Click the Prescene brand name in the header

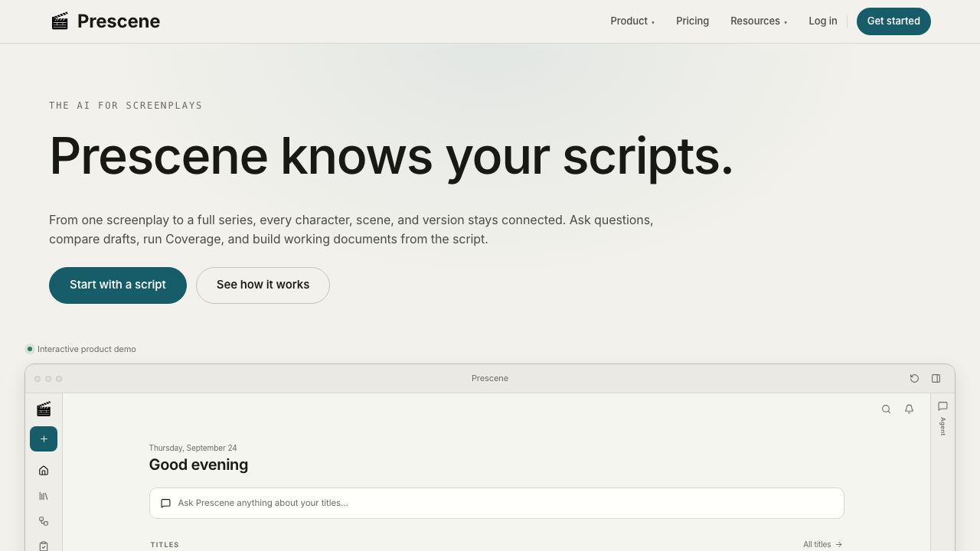(x=119, y=21)
